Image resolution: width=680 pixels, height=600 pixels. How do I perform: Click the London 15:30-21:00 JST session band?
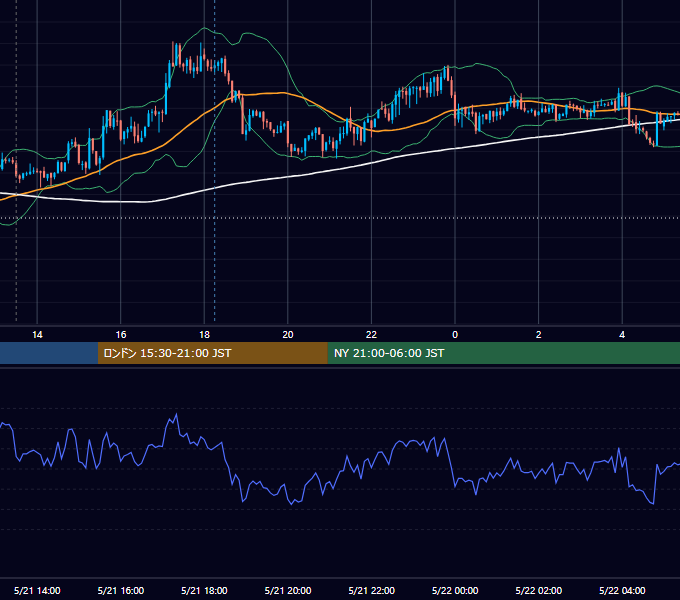[x=212, y=353]
